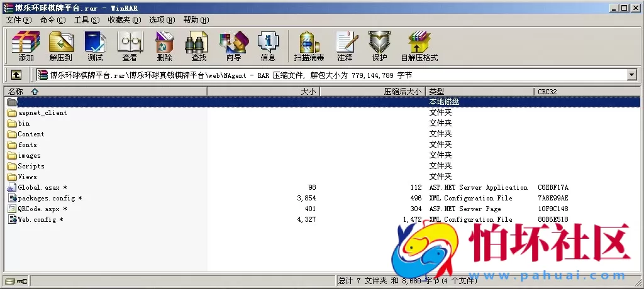Screen dimensions: 644x289
Task: Open the Options (选项) menu
Action: point(162,19)
